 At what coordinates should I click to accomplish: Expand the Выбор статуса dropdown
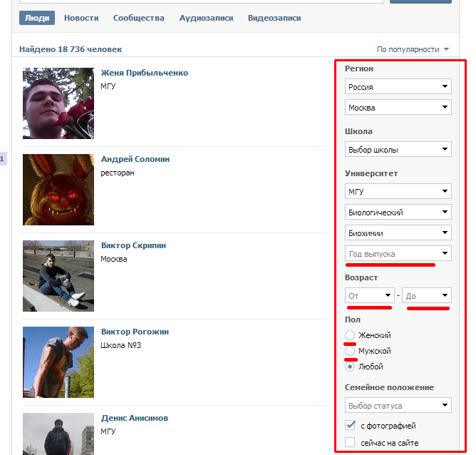[398, 405]
